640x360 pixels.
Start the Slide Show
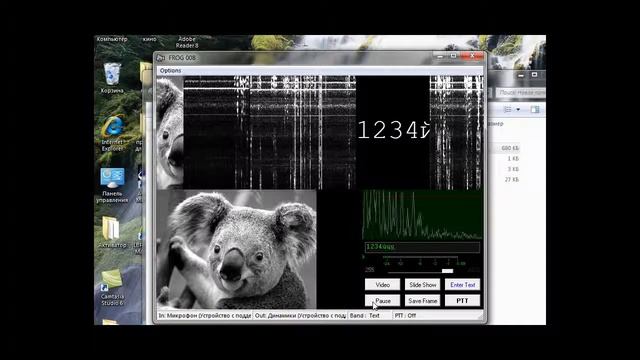click(422, 285)
